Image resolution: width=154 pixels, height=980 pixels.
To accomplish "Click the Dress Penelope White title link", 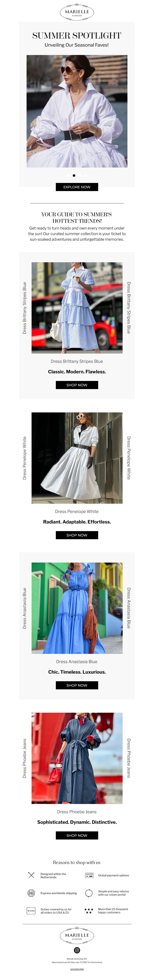I will [77, 511].
